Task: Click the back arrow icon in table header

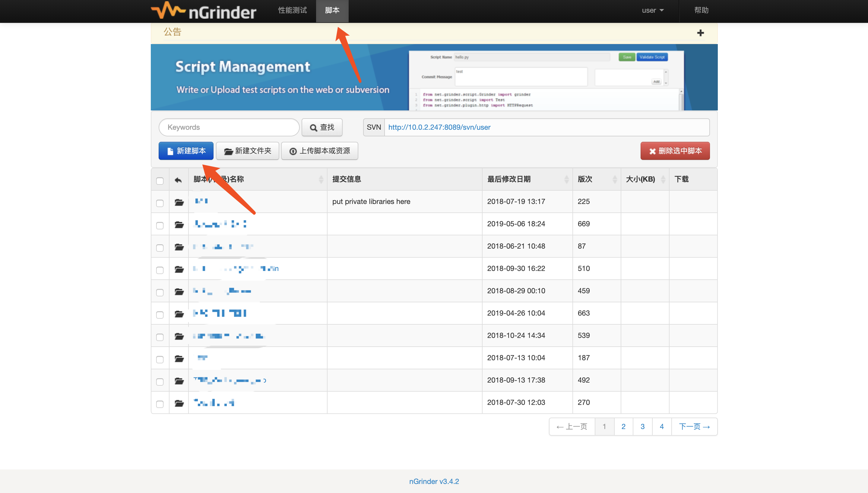Action: tap(178, 180)
